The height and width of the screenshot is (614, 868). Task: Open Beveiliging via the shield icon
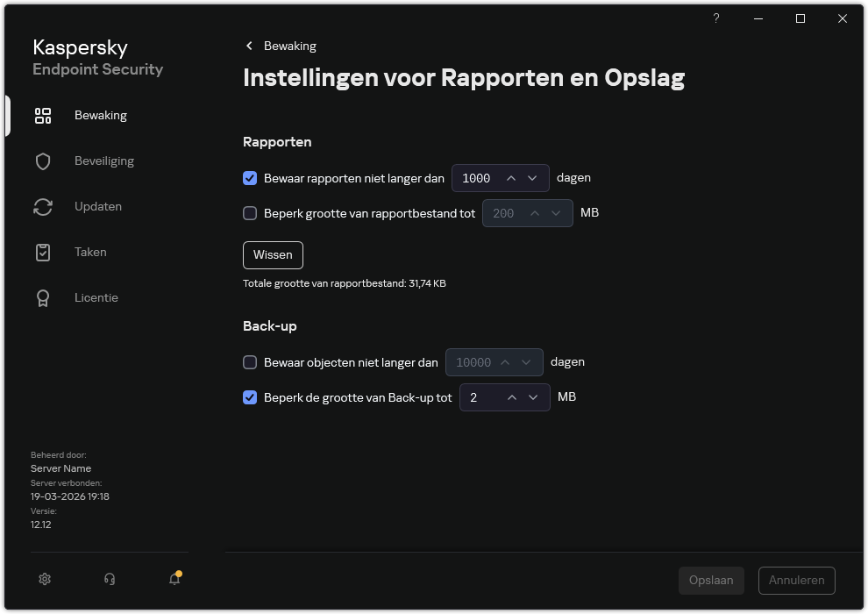[x=42, y=161]
